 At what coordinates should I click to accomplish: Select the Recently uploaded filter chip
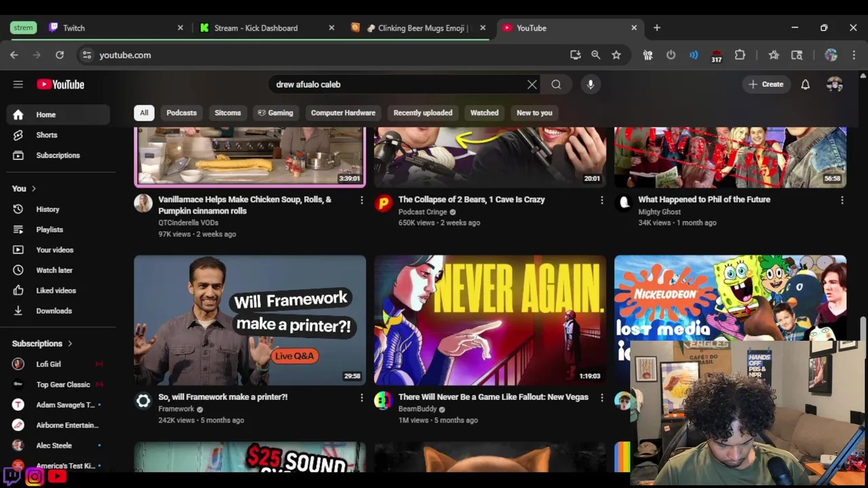tap(422, 113)
